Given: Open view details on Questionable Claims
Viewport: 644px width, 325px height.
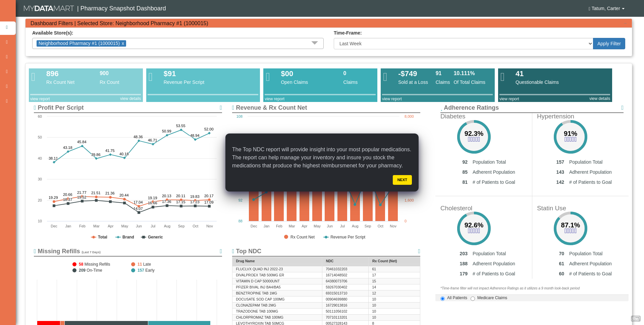Looking at the screenshot, I should point(599,99).
